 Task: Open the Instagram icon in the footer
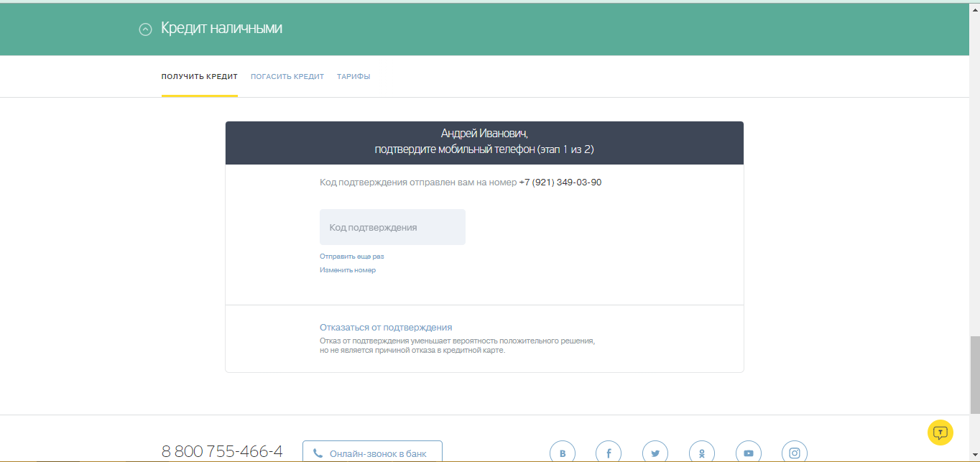795,453
